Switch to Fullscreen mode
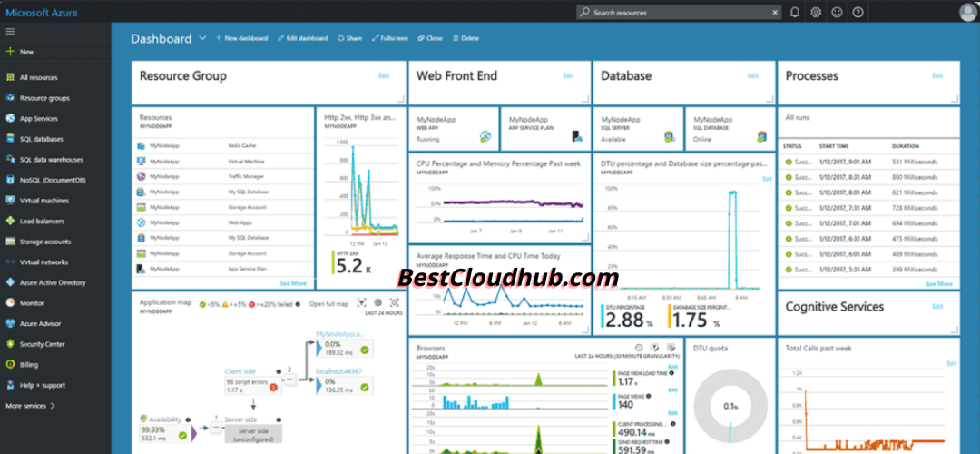The height and width of the screenshot is (454, 980). [x=390, y=38]
